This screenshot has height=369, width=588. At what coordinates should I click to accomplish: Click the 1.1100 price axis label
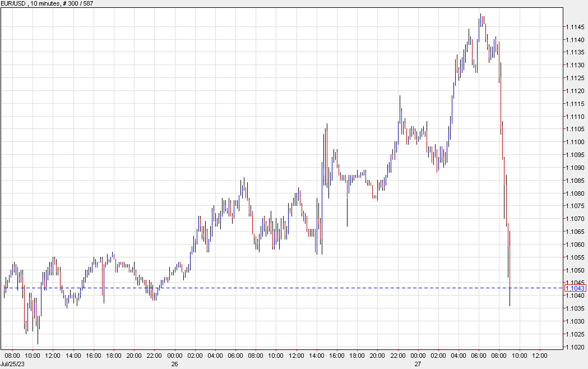point(575,142)
